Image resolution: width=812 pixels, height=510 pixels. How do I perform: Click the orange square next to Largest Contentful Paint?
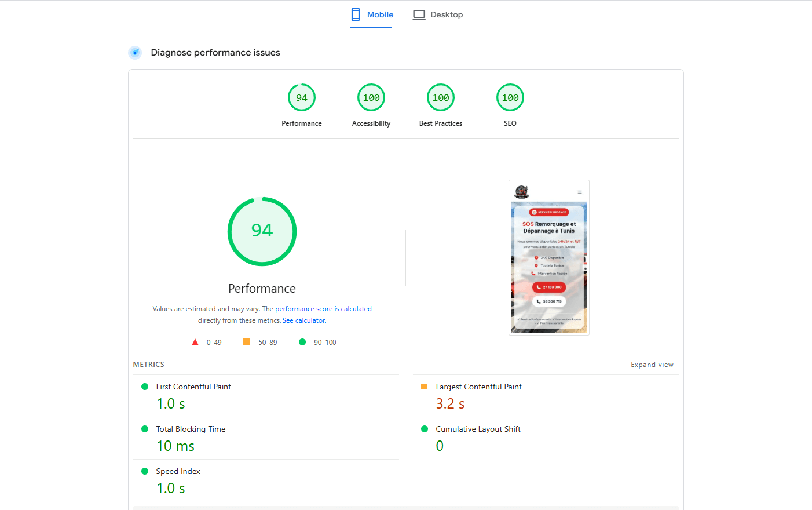(424, 387)
